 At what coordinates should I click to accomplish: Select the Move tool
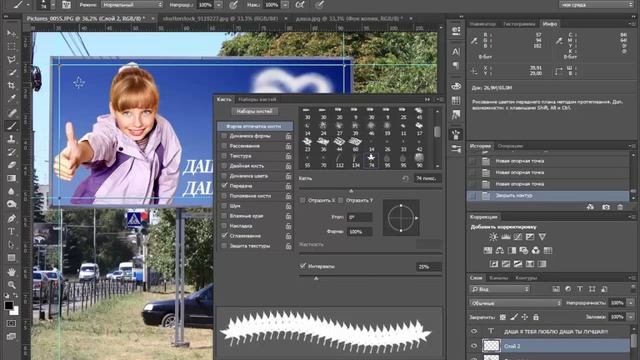pos(11,33)
